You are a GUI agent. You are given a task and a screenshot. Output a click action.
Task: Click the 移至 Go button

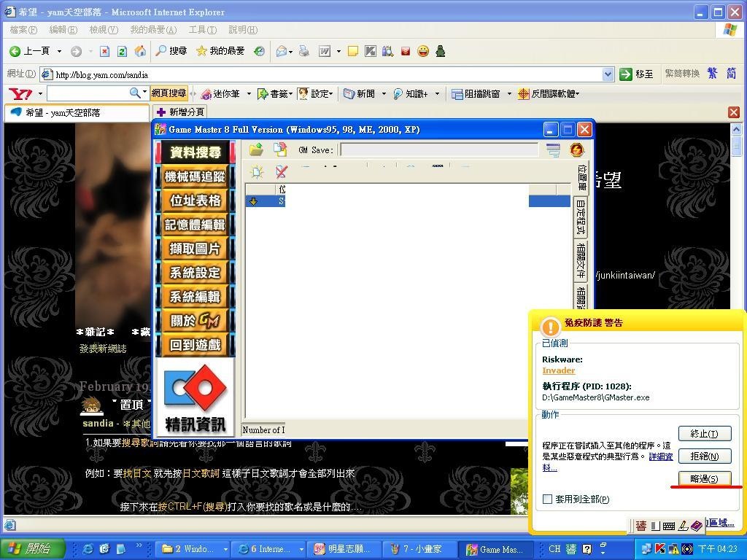coord(636,74)
